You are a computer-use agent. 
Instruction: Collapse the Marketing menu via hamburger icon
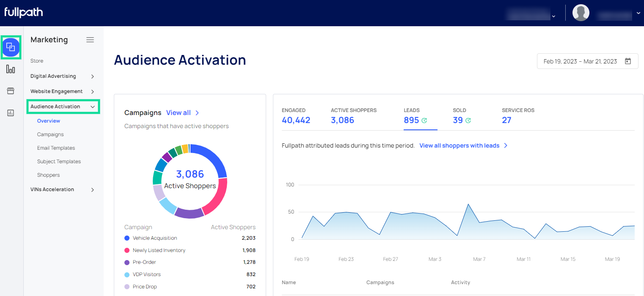(90, 40)
